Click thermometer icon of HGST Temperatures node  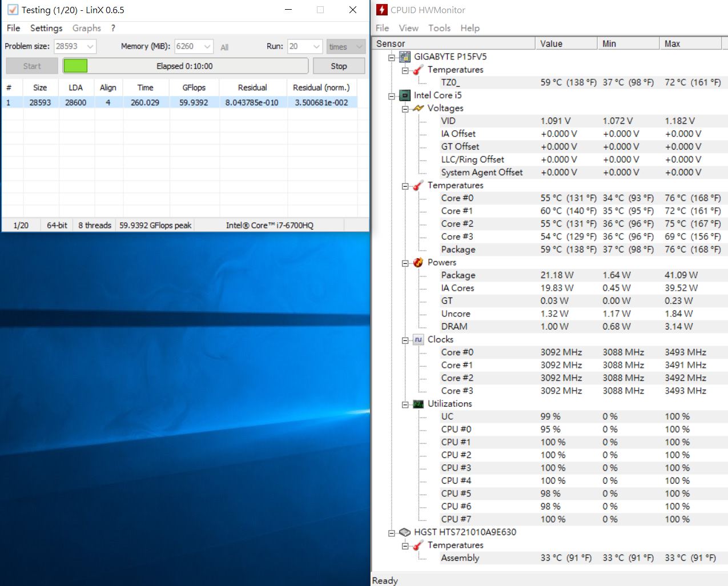[419, 545]
